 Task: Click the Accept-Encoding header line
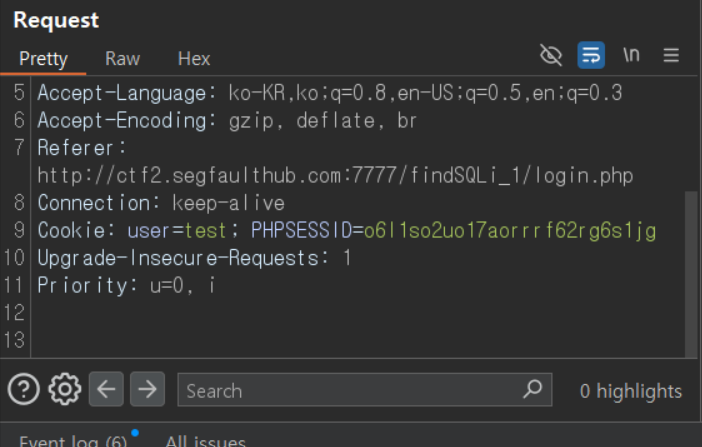click(x=227, y=120)
